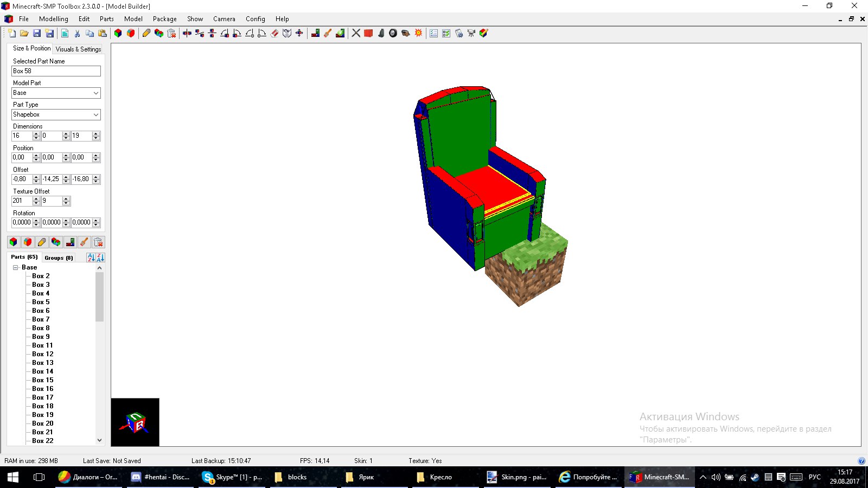The height and width of the screenshot is (488, 868).
Task: Sort parts list Z to A
Action: 100,258
